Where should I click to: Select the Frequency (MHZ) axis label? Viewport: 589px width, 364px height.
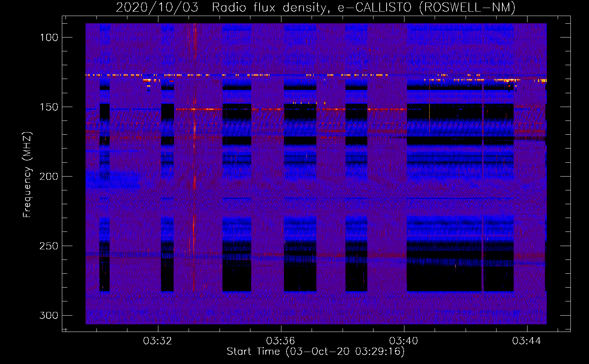pyautogui.click(x=27, y=174)
